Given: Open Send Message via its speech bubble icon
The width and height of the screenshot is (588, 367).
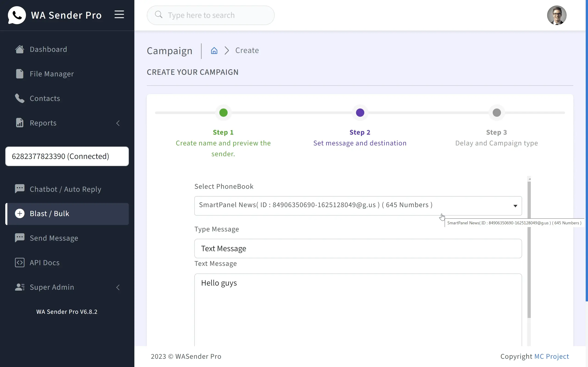Looking at the screenshot, I should coord(20,238).
